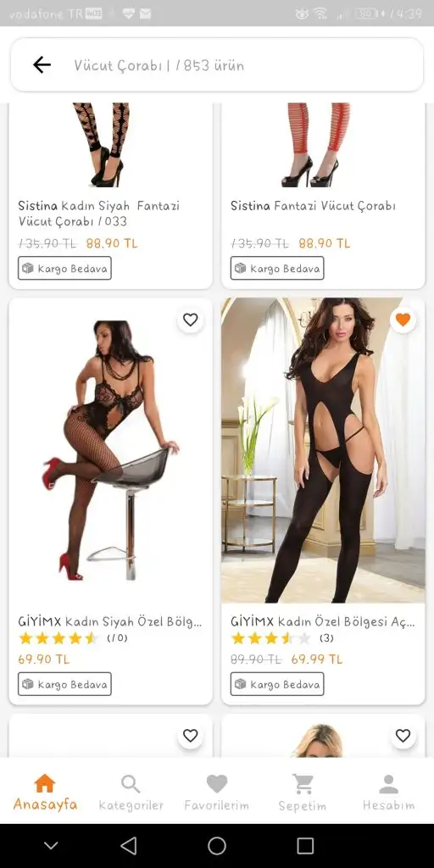
Task: Open Sistina Fantazi Vücut Çorabı title
Action: [x=314, y=206]
